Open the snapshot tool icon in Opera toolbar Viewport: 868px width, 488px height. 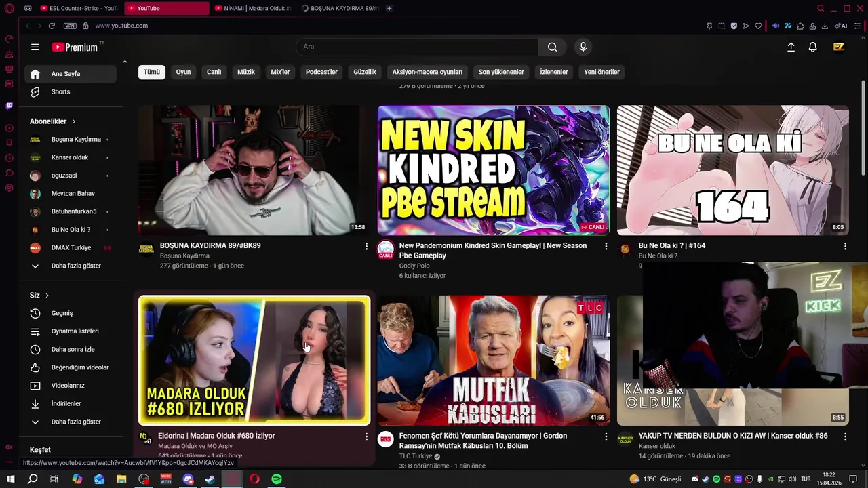722,26
